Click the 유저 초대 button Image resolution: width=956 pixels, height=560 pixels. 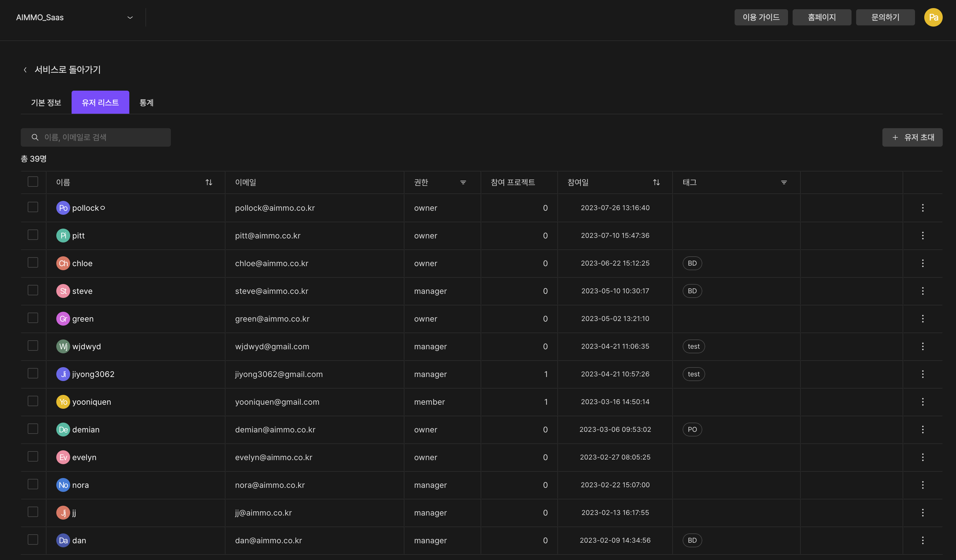coord(912,137)
